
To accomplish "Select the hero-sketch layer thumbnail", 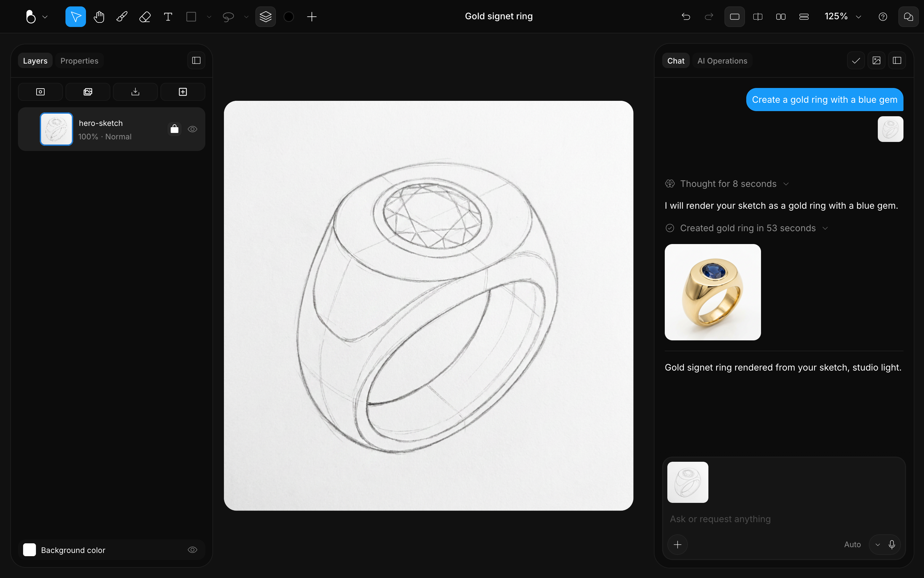I will (56, 129).
